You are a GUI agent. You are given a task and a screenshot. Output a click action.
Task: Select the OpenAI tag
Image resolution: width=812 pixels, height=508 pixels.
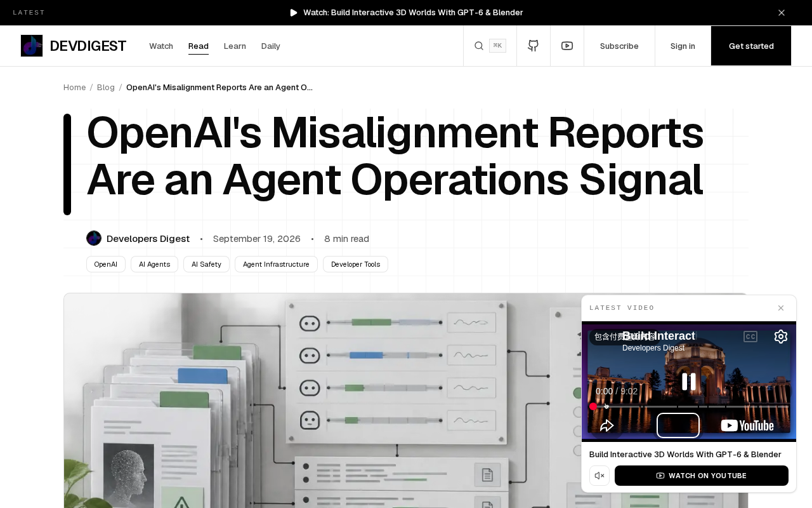pyautogui.click(x=106, y=264)
